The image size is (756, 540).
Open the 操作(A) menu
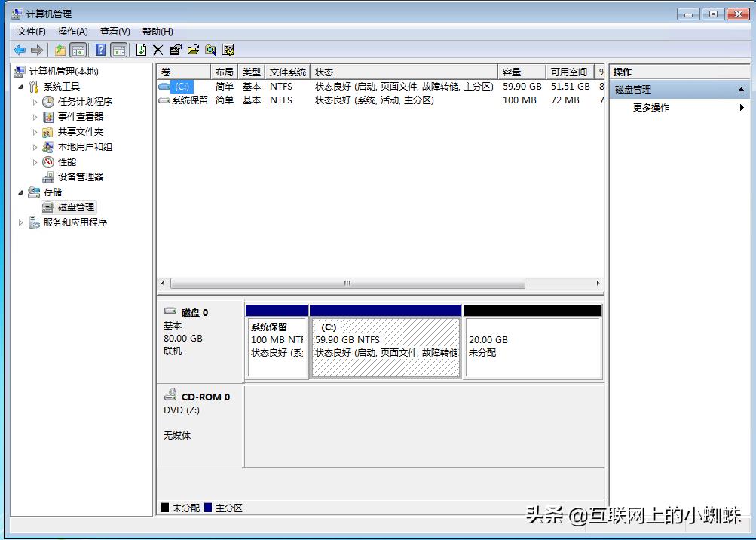pyautogui.click(x=73, y=32)
